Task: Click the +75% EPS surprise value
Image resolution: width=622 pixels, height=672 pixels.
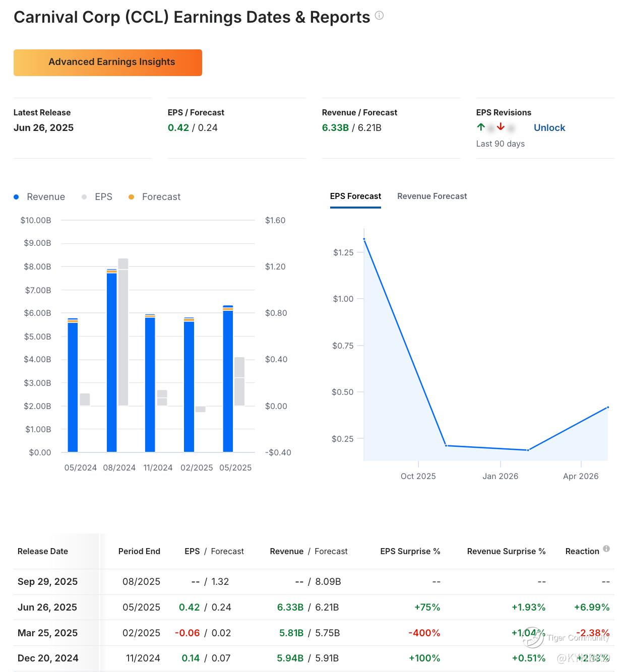Action: click(427, 608)
